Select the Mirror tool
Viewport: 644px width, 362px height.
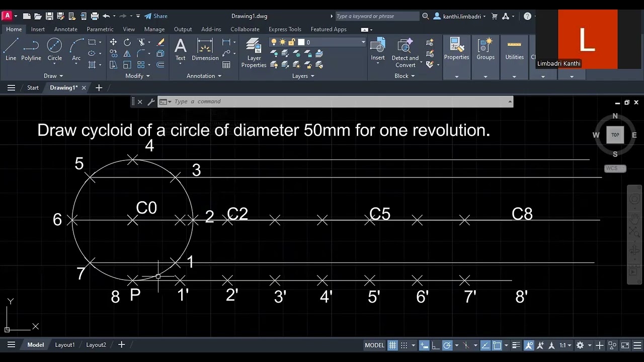127,53
